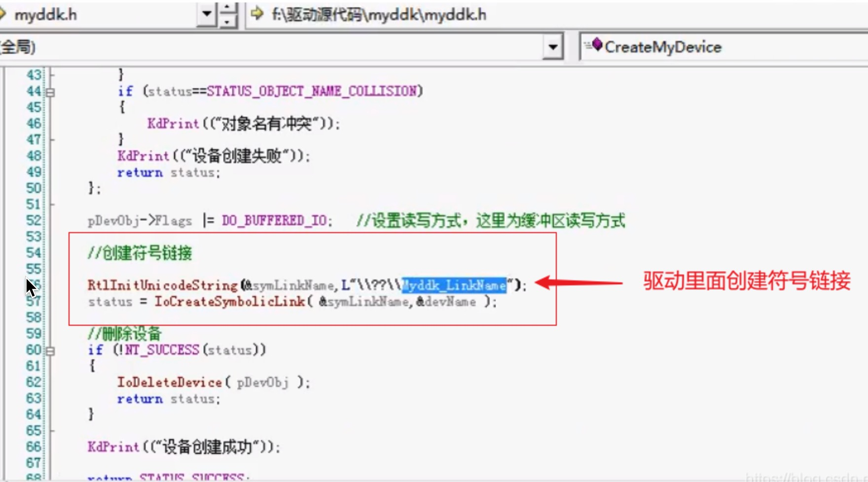Image resolution: width=868 pixels, height=482 pixels.
Task: Click the IoDeleteDevice call on line 62
Action: (x=168, y=382)
